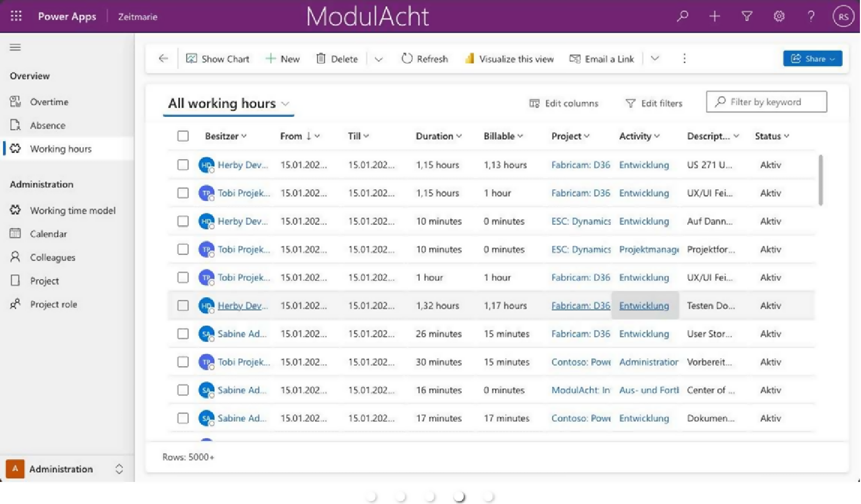Click the Filter by keyword field

click(x=772, y=102)
